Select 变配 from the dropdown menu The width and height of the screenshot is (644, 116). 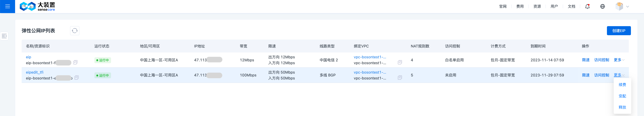point(622,96)
